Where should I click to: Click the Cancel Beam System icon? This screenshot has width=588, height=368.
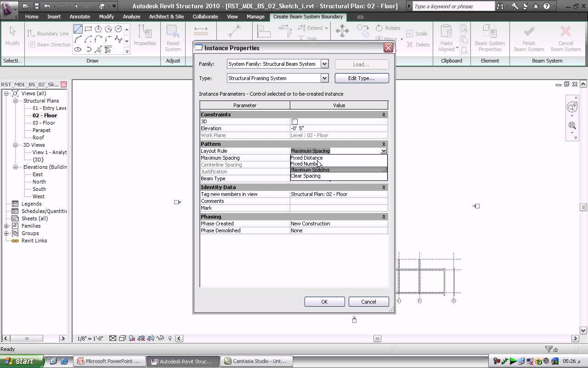pyautogui.click(x=565, y=31)
